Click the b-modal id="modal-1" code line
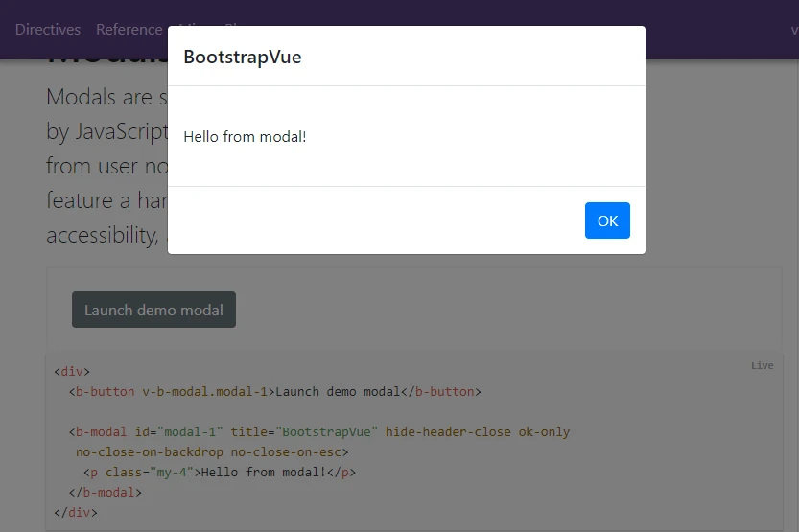The height and width of the screenshot is (532, 799). click(x=319, y=431)
